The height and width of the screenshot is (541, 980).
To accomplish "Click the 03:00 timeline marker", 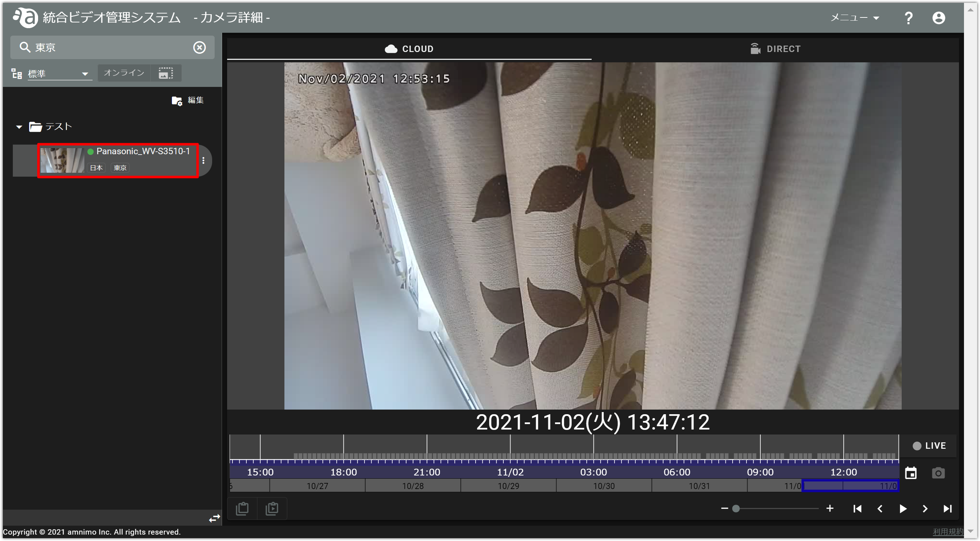I will [x=593, y=472].
